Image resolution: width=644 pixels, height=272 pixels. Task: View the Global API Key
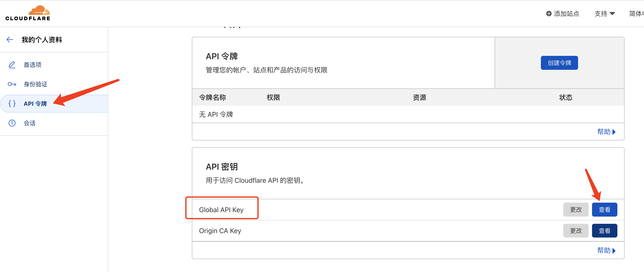click(604, 209)
